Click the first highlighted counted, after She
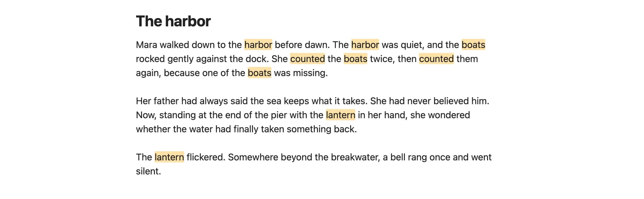 308,59
